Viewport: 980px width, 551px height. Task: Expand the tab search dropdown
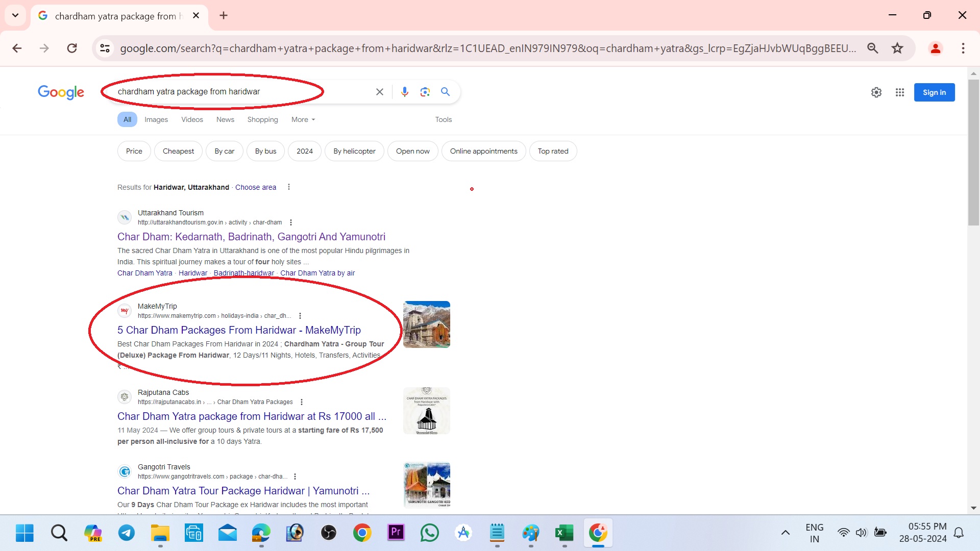[15, 15]
